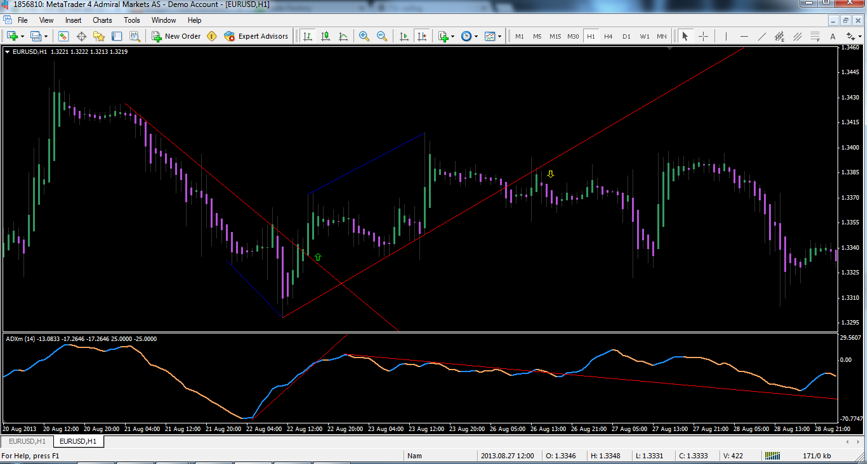Viewport: 868px width, 464px height.
Task: Open the Strategy Tester panel
Action: pyautogui.click(x=135, y=36)
